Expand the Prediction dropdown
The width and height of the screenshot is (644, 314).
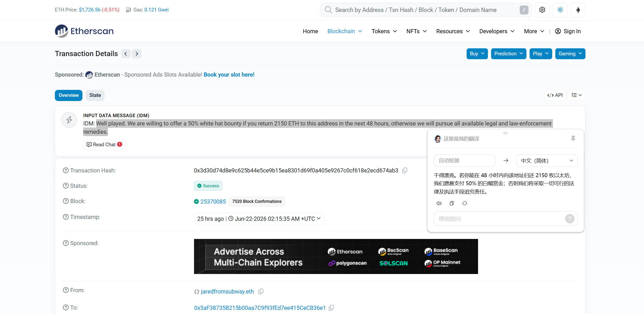[508, 54]
